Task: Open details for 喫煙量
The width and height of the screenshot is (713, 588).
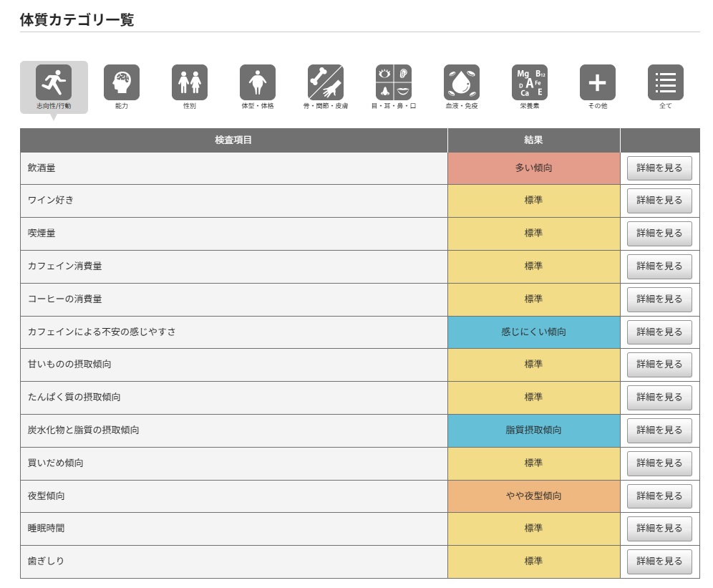Action: point(659,233)
